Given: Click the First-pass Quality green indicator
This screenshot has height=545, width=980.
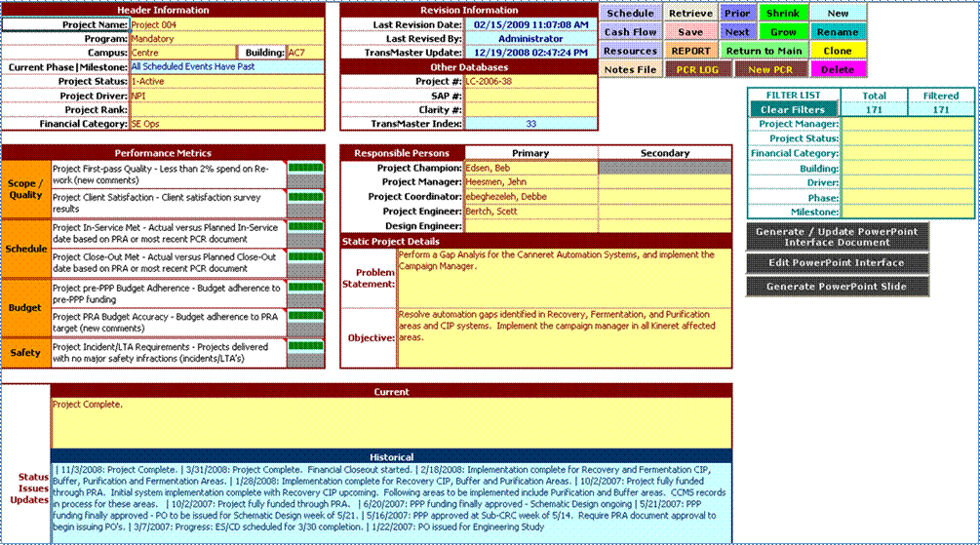Looking at the screenshot, I should point(305,168).
